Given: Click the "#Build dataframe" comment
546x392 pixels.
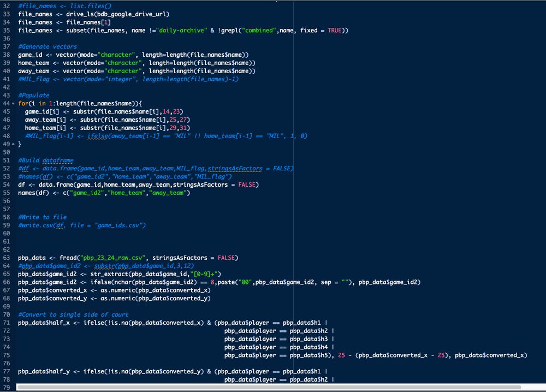Looking at the screenshot, I should click(46, 161).
